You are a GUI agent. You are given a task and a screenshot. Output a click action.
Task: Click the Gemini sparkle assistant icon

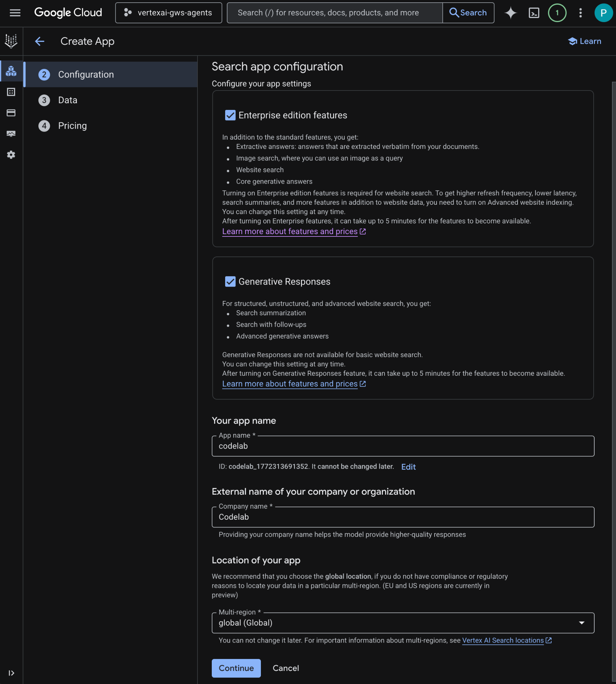coord(510,13)
